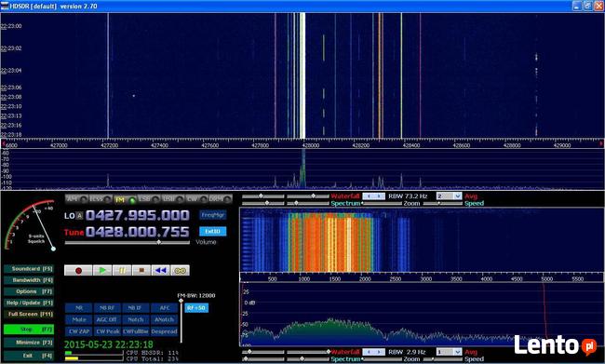
Task: Click the green Play button
Action: pyautogui.click(x=102, y=270)
